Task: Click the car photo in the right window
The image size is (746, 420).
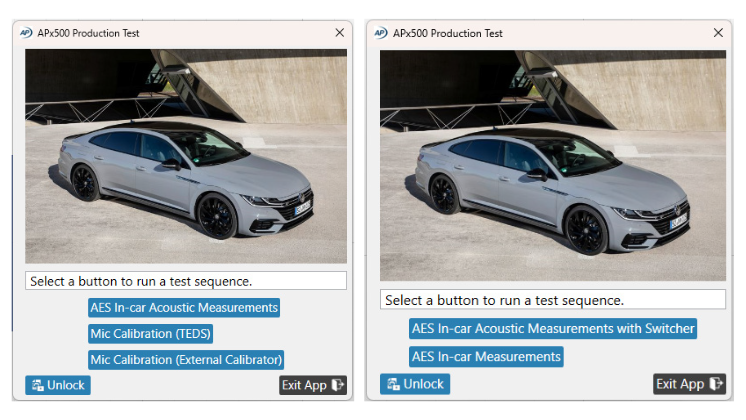Action: [x=552, y=165]
